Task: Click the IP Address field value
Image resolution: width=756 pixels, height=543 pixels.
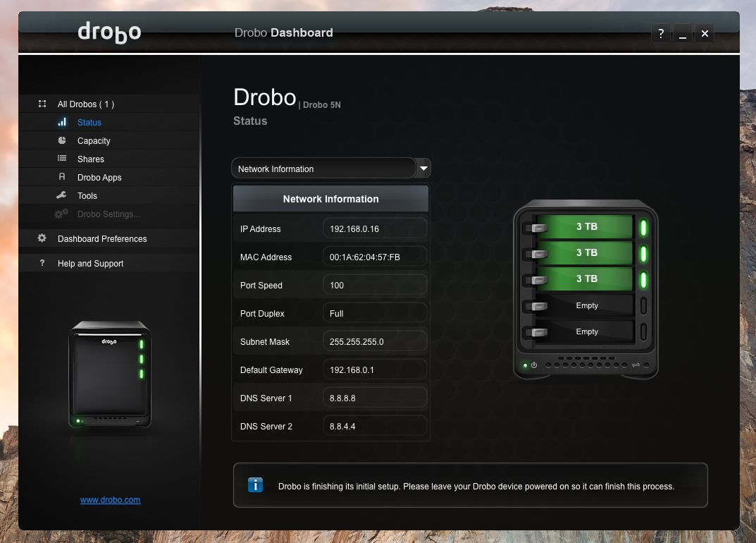Action: [375, 229]
